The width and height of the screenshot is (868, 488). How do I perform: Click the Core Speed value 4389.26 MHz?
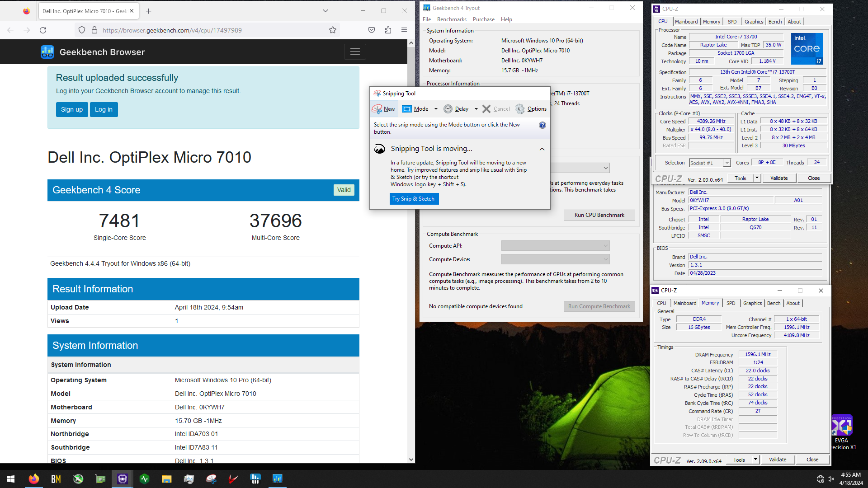click(711, 121)
